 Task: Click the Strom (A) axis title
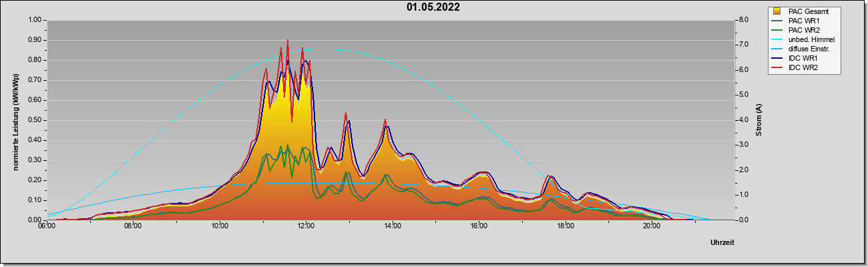(x=759, y=120)
